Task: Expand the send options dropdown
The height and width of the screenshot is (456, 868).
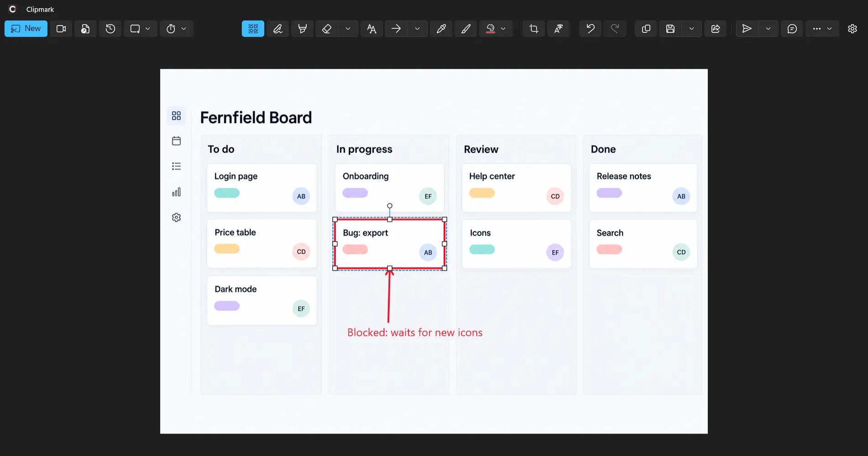Action: [x=769, y=29]
